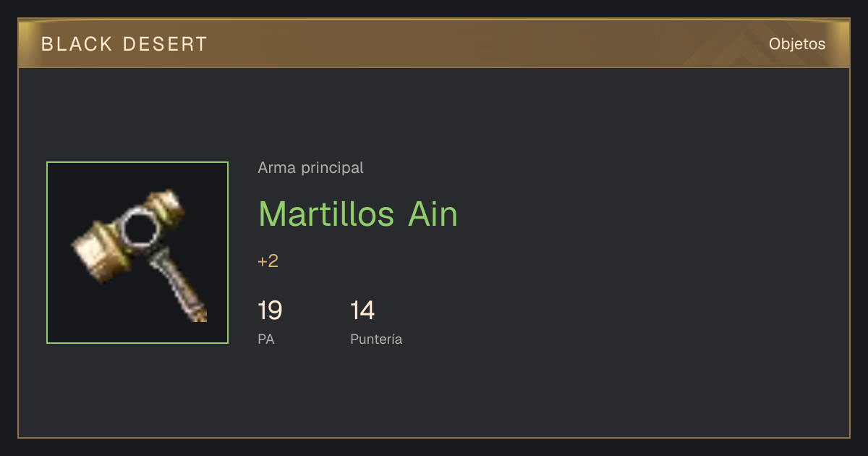The image size is (868, 456).
Task: Click the empty dark card area right side
Action: 651,253
